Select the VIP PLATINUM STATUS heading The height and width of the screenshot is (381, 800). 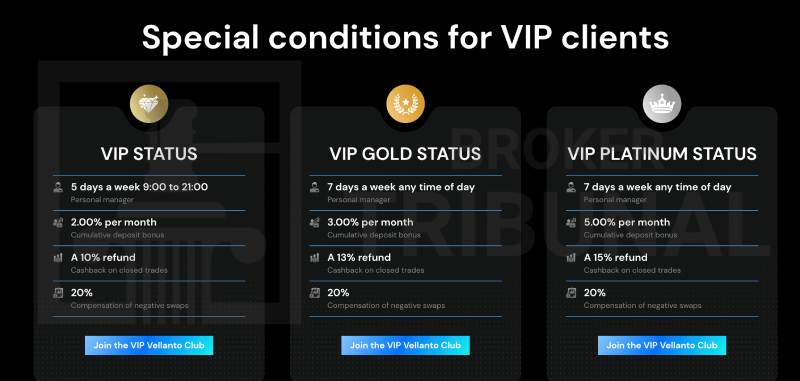tap(662, 154)
